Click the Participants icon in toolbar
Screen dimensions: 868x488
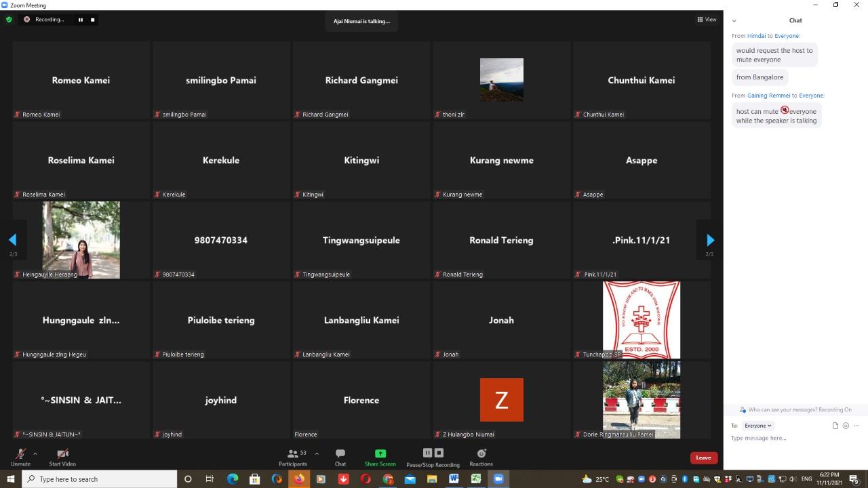click(293, 457)
